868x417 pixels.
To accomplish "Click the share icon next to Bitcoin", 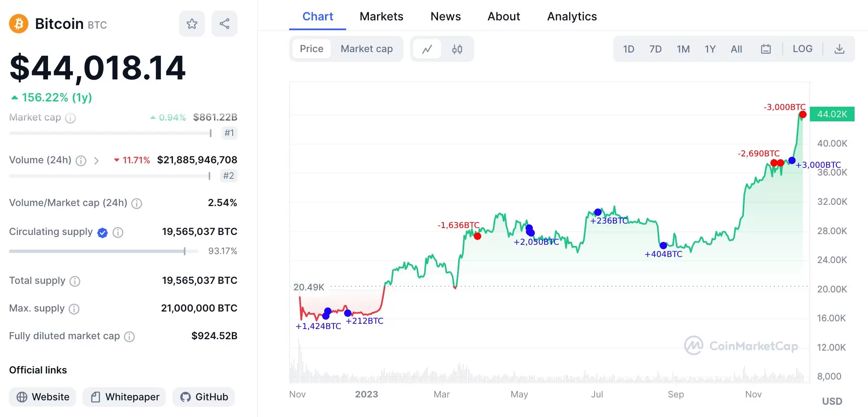I will tap(224, 24).
